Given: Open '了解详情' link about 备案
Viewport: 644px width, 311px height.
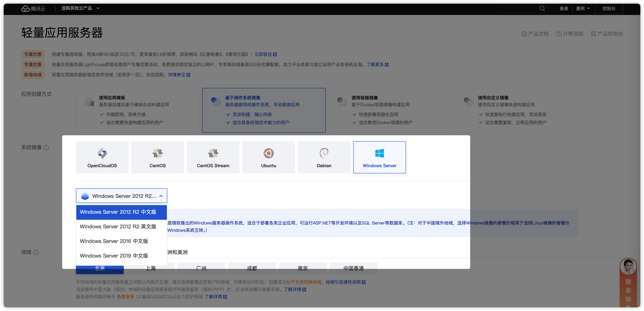Looking at the screenshot, I should [292, 289].
